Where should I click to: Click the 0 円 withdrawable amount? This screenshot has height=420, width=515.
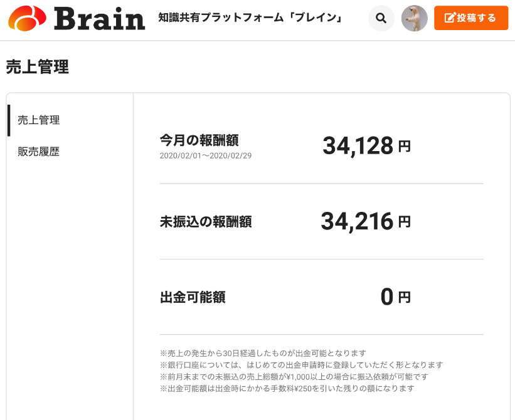point(396,297)
